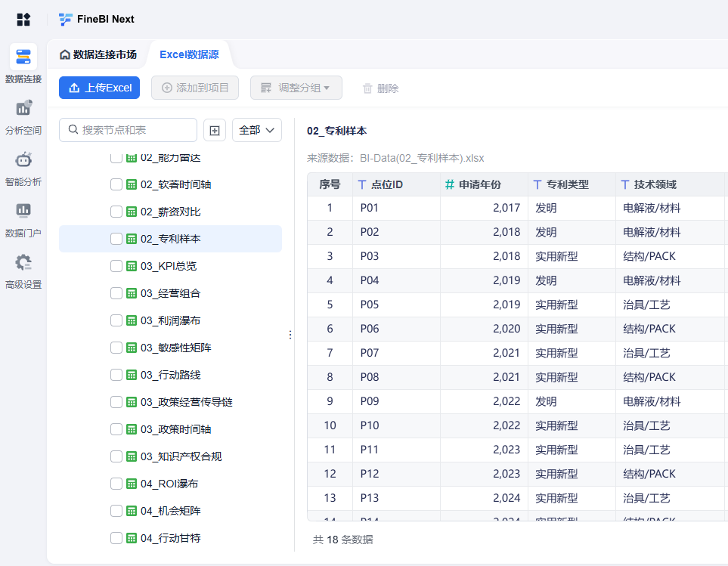Click 2,024 value in row 13
Screen dimensions: 728x566
[507, 498]
